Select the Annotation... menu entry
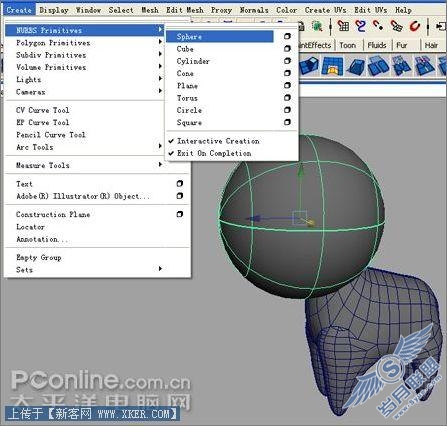The height and width of the screenshot is (426, 447). point(42,239)
